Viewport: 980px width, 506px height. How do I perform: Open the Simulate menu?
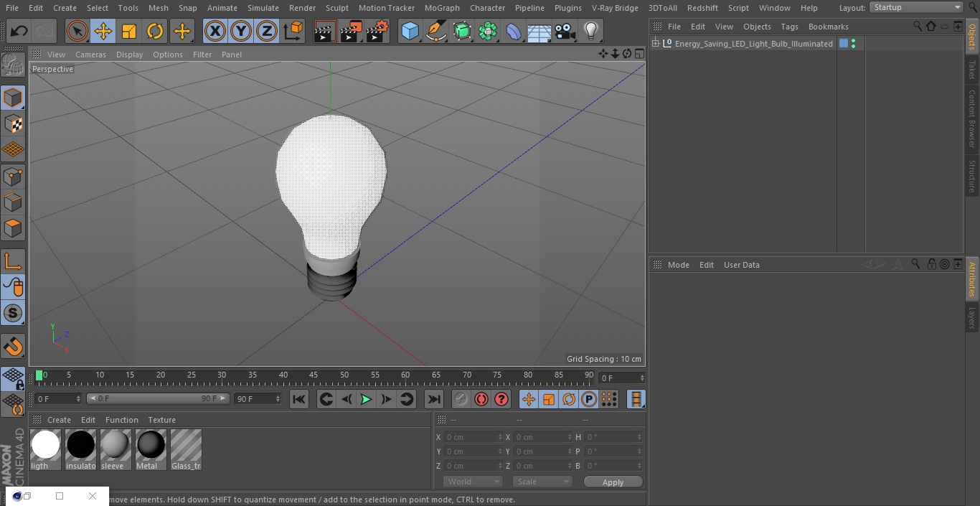coord(263,8)
